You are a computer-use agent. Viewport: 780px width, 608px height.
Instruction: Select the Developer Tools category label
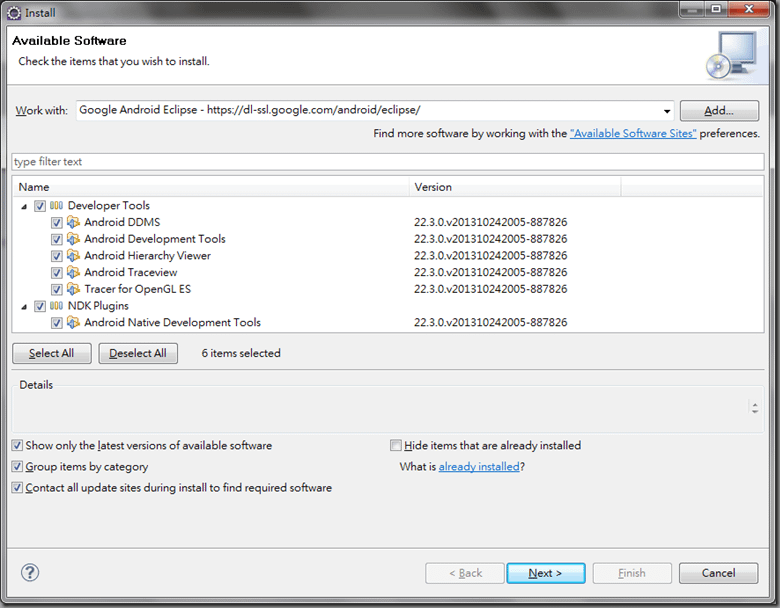(108, 205)
